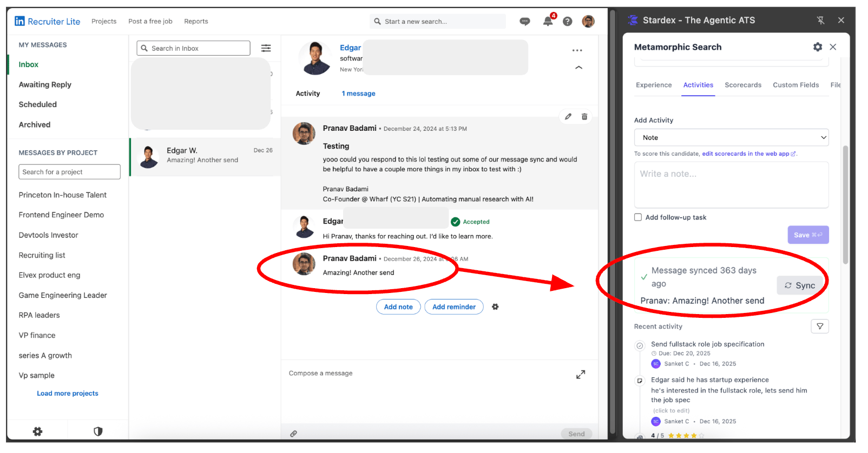The image size is (868, 453).
Task: Switch to the Activities tab
Action: click(x=698, y=85)
